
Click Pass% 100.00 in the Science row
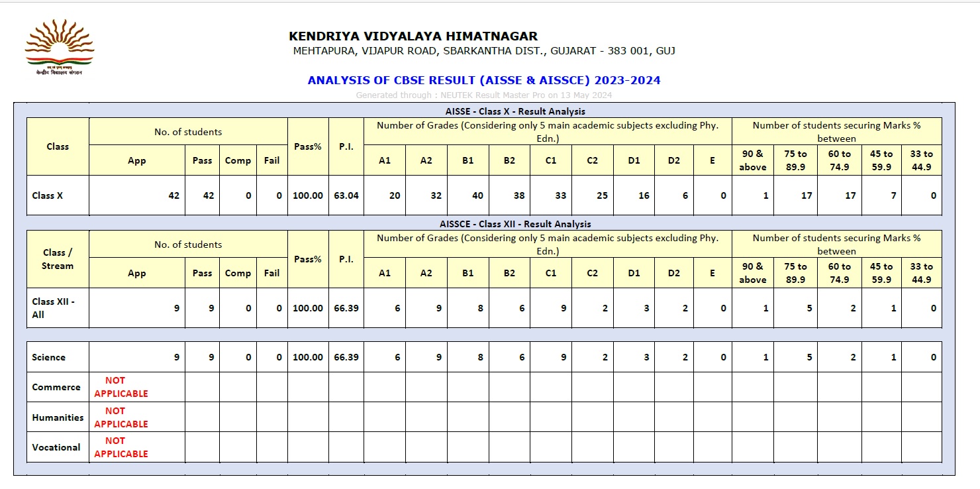(308, 357)
